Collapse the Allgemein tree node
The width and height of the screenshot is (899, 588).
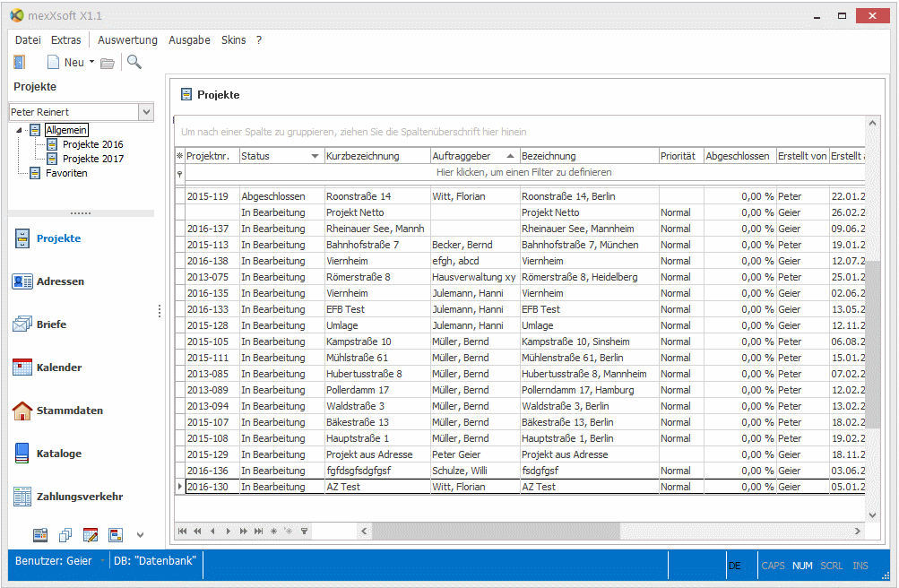(19, 130)
